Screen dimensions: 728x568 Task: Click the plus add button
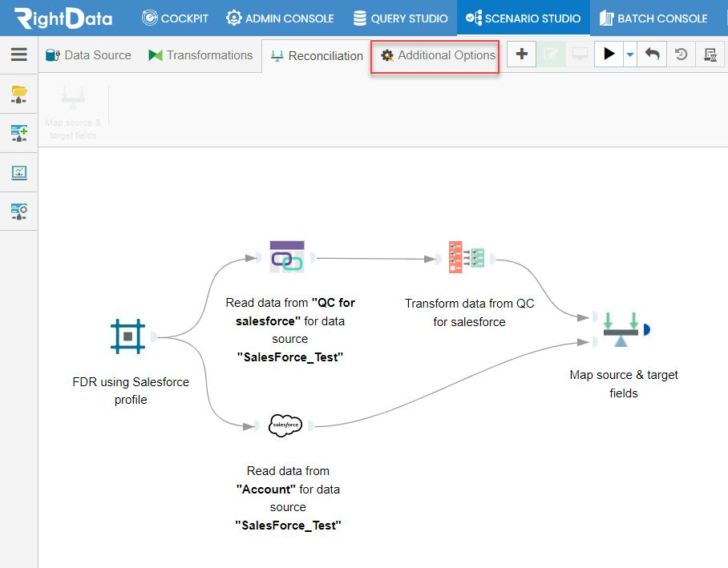point(521,54)
